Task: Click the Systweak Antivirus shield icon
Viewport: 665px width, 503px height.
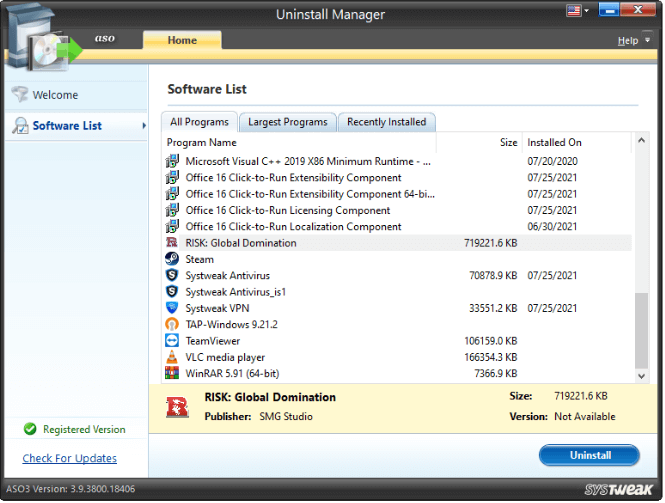Action: 172,275
